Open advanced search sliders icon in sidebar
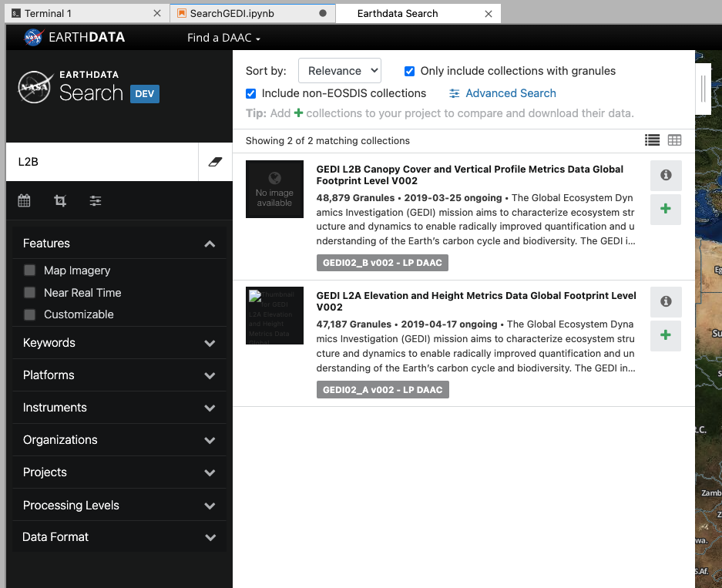The image size is (722, 588). 96,201
